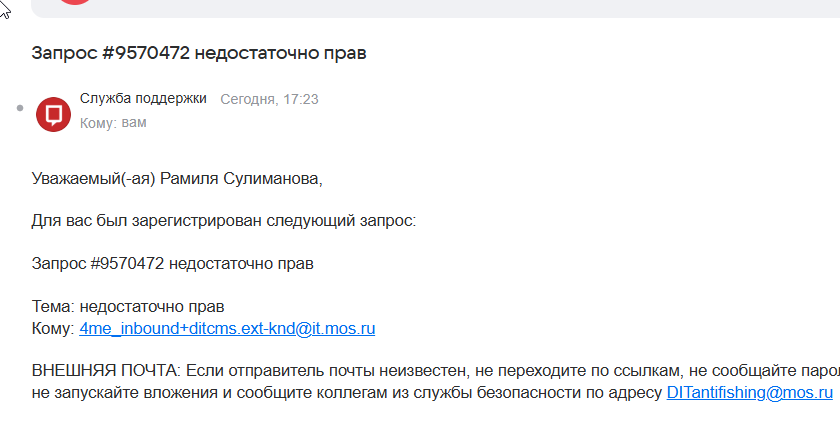Click the partial red circle at top
This screenshot has width=840, height=437.
75,2
